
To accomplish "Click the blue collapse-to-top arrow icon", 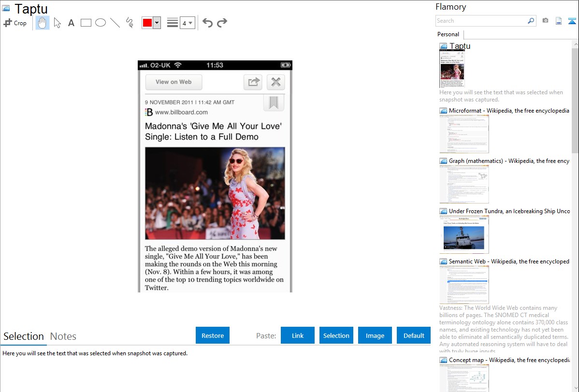I will tap(572, 21).
